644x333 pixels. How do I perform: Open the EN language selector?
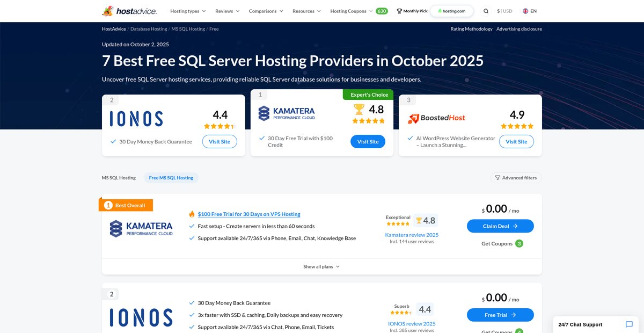pos(530,11)
